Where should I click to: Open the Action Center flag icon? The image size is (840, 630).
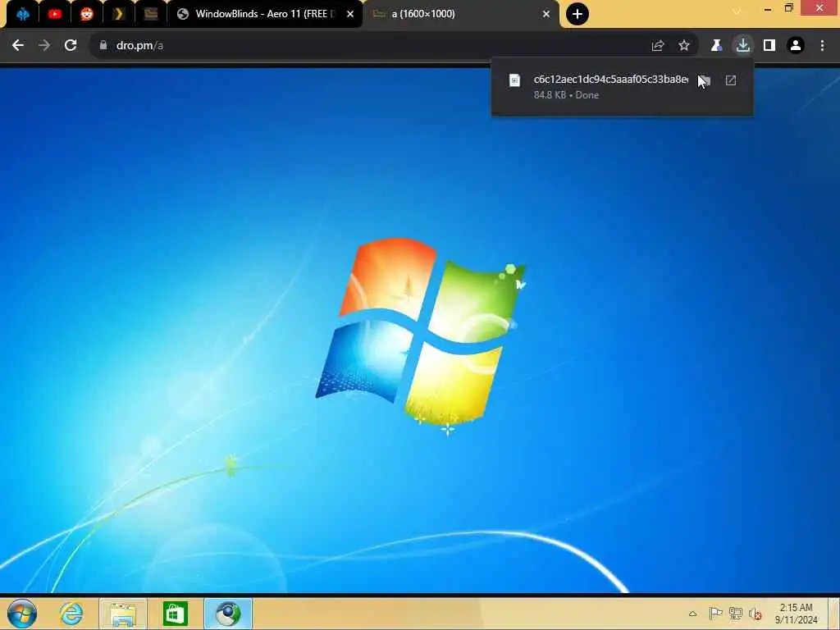(715, 614)
